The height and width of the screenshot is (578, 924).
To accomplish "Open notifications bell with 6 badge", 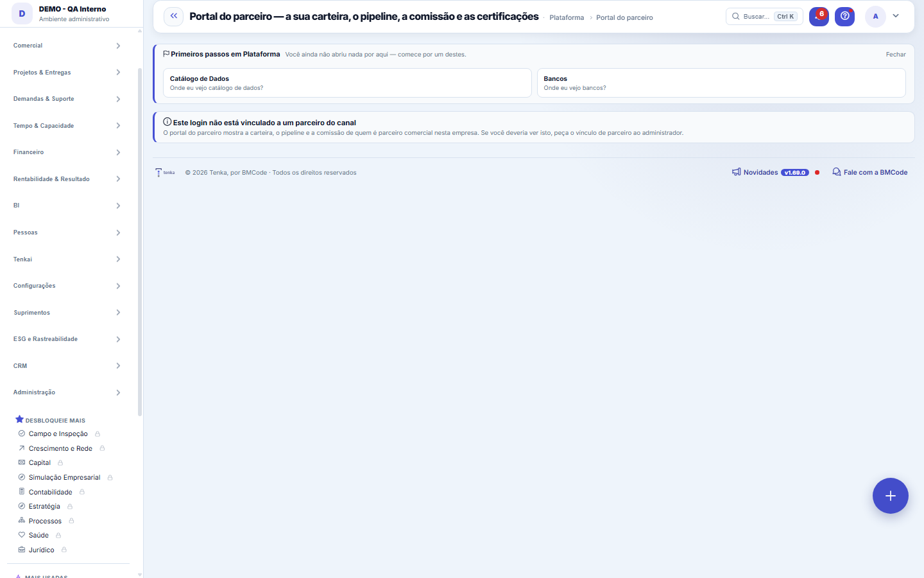I will click(x=819, y=16).
